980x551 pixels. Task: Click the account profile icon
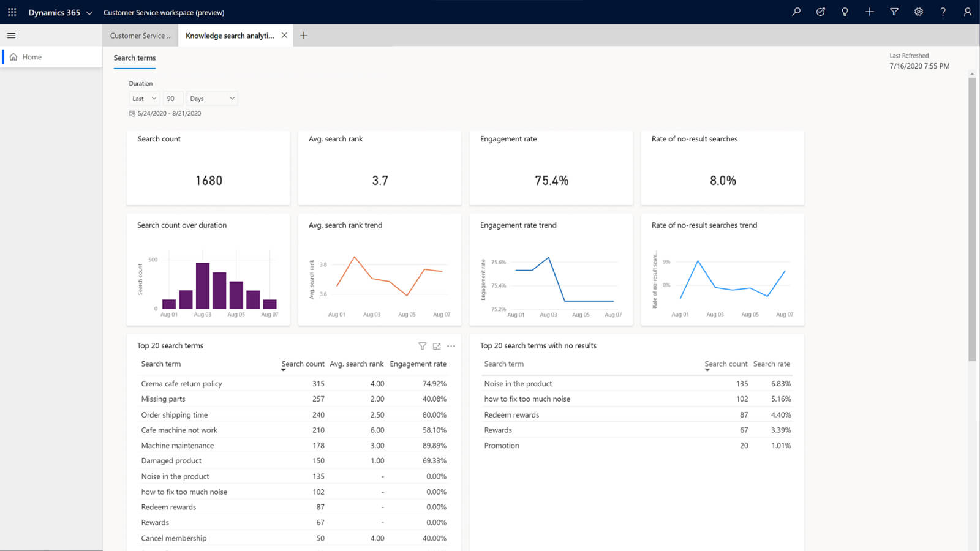tap(967, 12)
